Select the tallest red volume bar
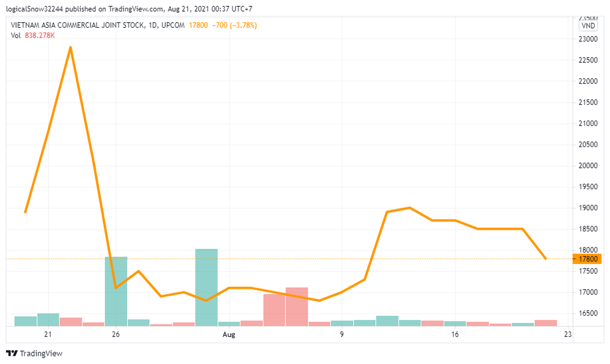This screenshot has width=610, height=364. [x=297, y=306]
